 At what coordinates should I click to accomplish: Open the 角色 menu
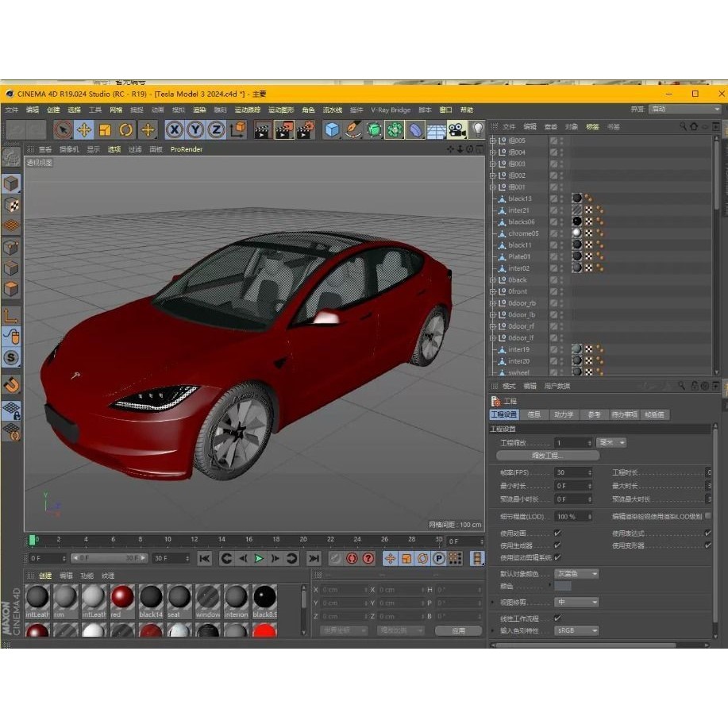pyautogui.click(x=308, y=110)
